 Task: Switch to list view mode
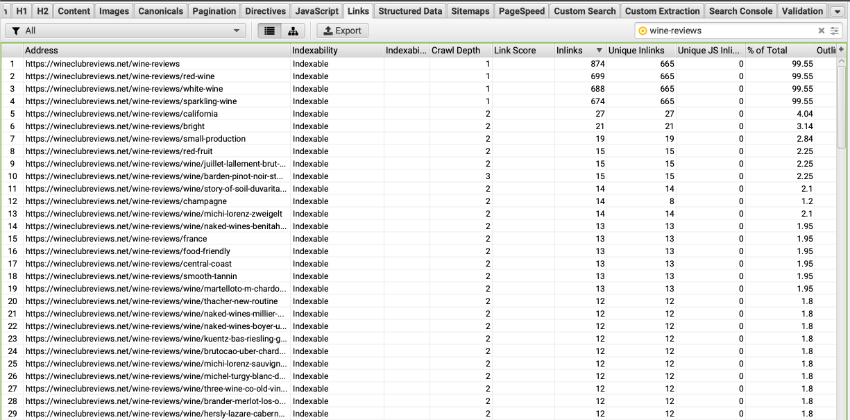[x=270, y=31]
